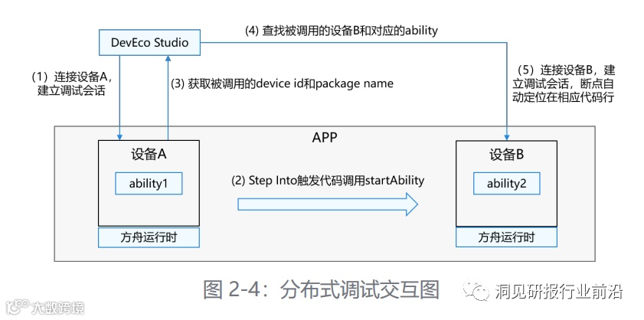Click the large right-pointing block arrow
This screenshot has width=644, height=320.
(328, 204)
